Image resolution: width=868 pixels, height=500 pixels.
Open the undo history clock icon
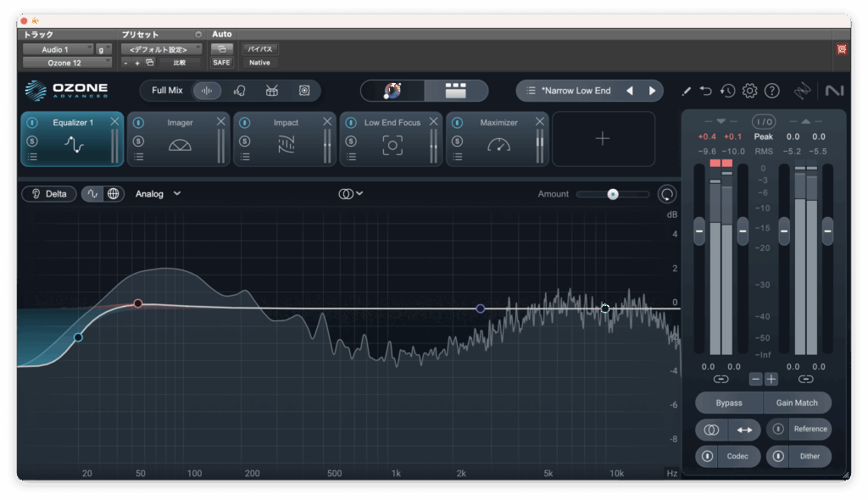[727, 91]
